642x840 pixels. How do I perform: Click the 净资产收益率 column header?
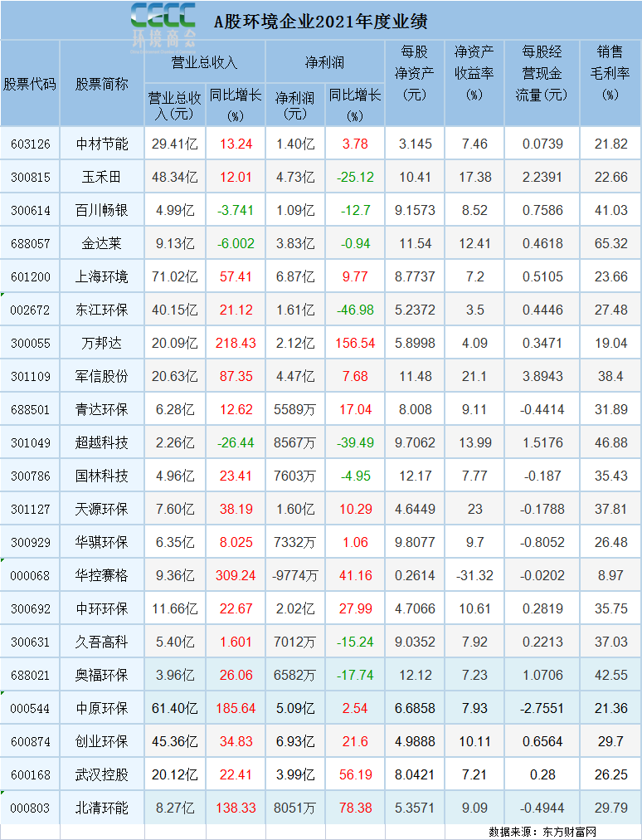[x=474, y=72]
